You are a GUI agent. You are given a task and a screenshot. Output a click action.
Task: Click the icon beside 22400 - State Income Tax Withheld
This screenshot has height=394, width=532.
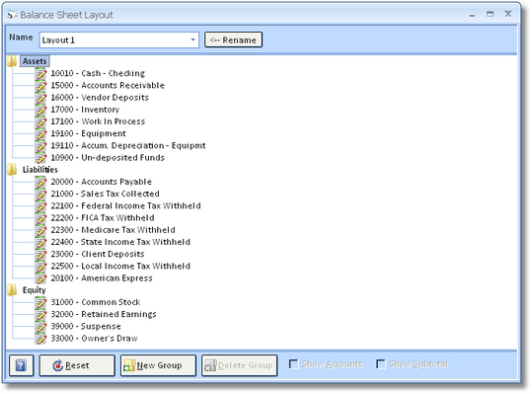point(40,242)
